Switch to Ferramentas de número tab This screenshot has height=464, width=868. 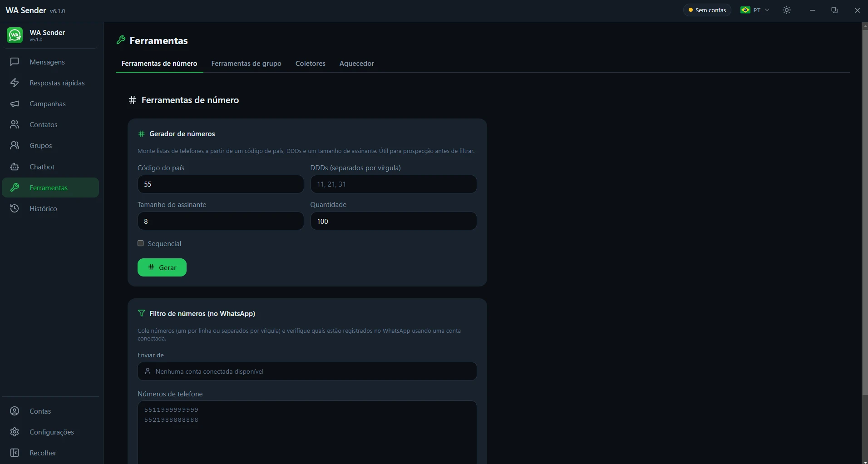click(x=159, y=64)
